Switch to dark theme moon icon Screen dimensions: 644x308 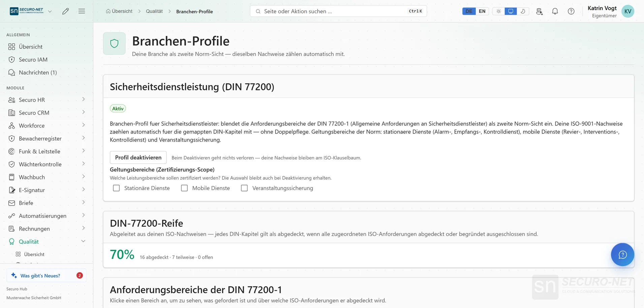(523, 11)
